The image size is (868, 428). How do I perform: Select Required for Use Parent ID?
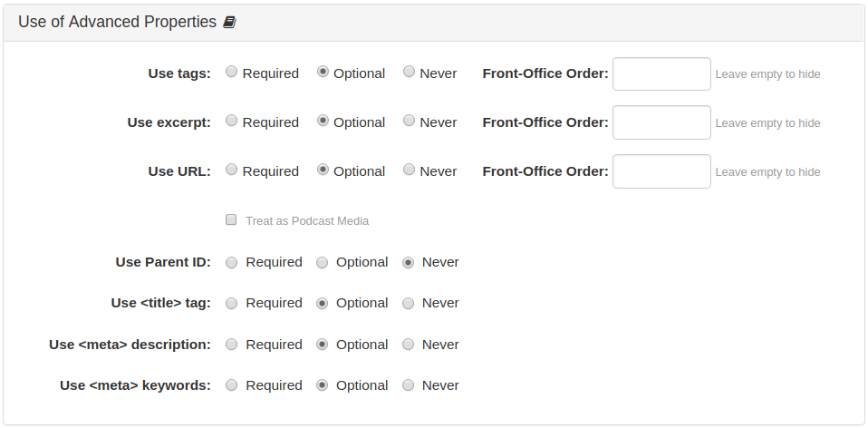231,262
